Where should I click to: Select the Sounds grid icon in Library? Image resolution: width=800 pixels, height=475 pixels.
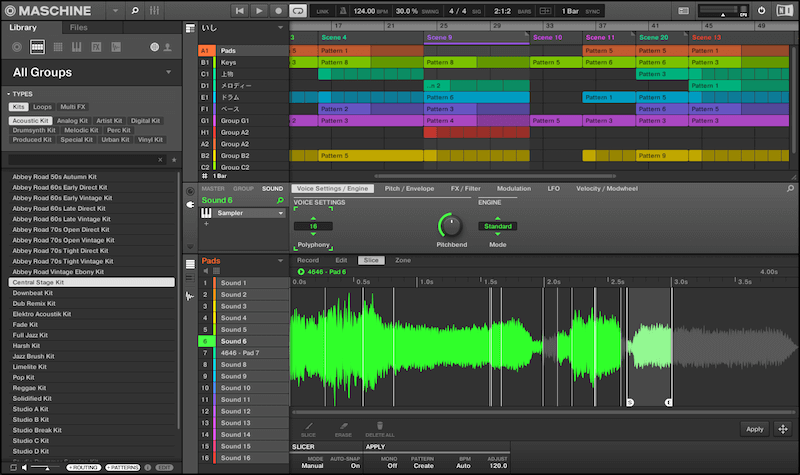pyautogui.click(x=58, y=47)
